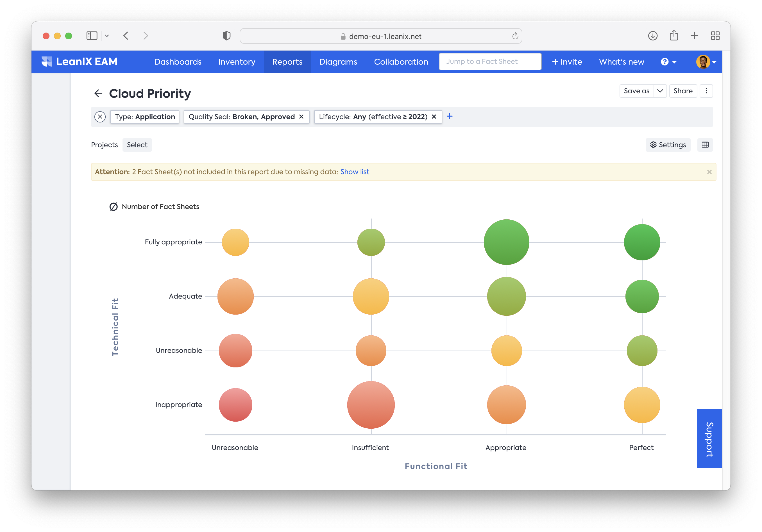The width and height of the screenshot is (762, 532).
Task: Focus the Jump to a Fact Sheet field
Action: pyautogui.click(x=490, y=62)
